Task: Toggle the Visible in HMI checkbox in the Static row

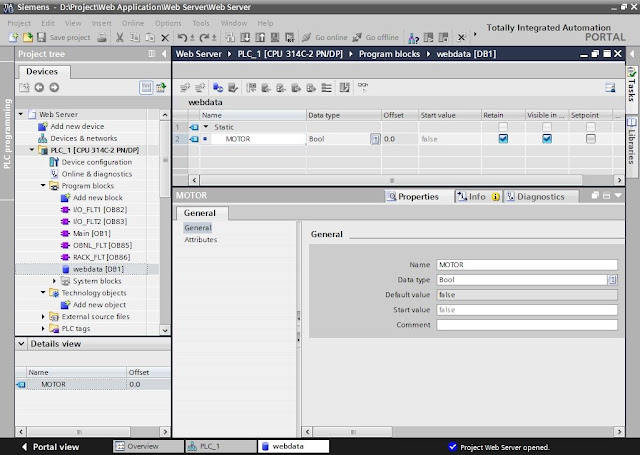Action: (x=547, y=127)
